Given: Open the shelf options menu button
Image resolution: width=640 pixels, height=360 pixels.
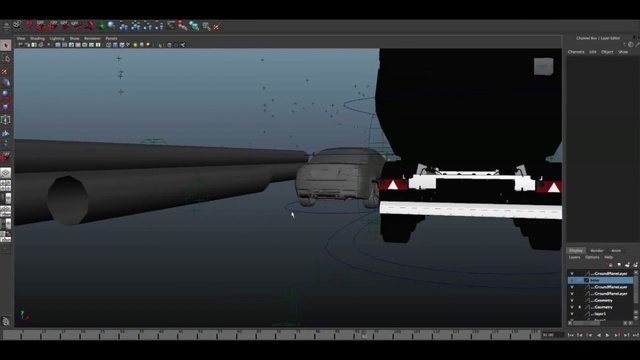Looking at the screenshot, I should 6,26.
